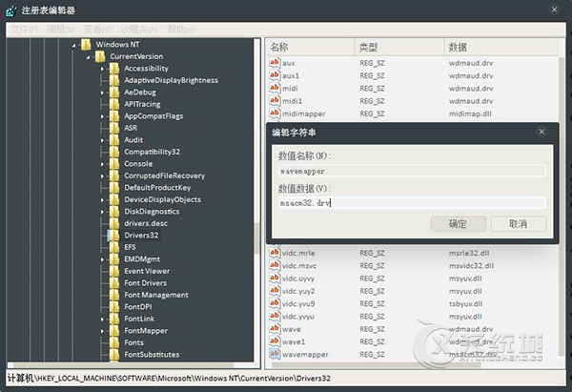
Task: Click the drivers.desc folder icon
Action: pos(114,223)
